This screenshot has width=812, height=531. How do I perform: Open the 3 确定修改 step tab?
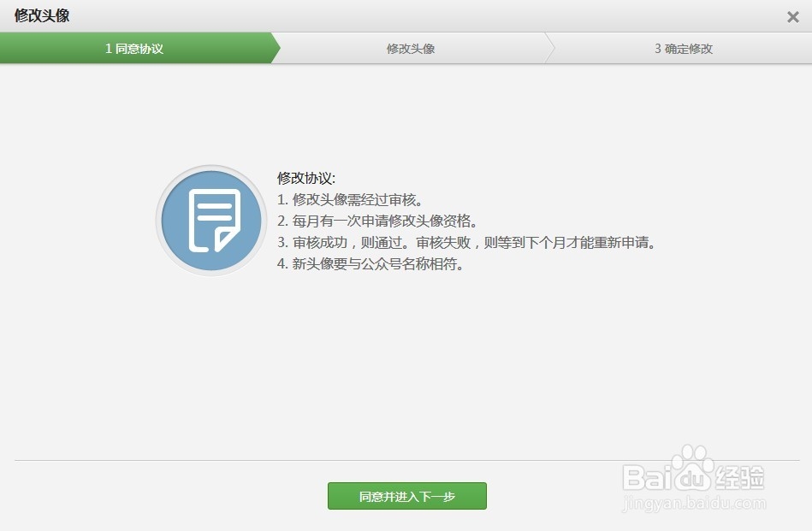coord(683,48)
